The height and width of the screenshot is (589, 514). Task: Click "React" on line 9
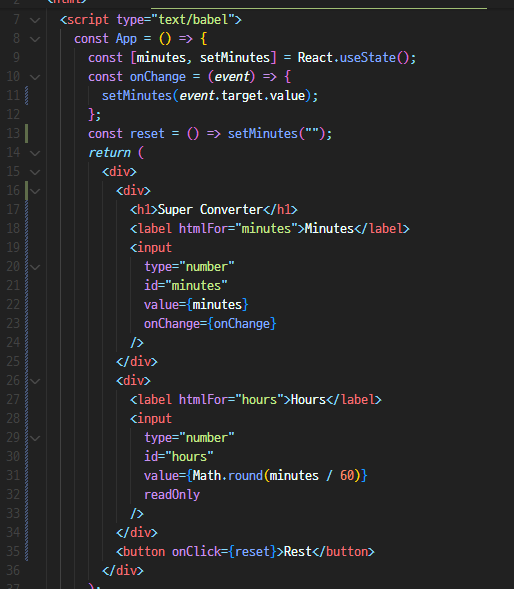pyautogui.click(x=315, y=57)
